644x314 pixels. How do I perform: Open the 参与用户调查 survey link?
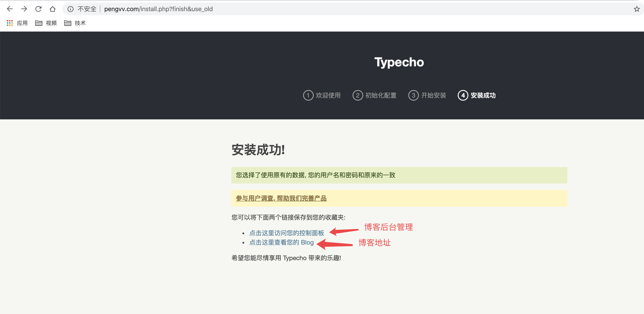click(x=281, y=198)
